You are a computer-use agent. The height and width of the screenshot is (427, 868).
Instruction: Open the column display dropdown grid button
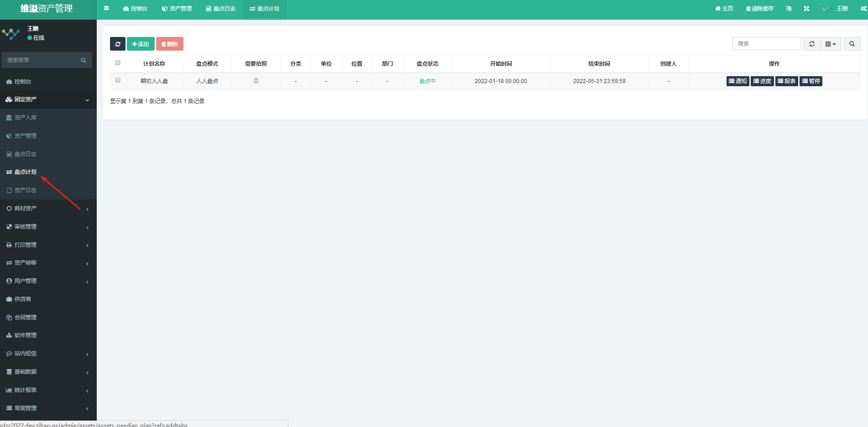click(x=830, y=44)
